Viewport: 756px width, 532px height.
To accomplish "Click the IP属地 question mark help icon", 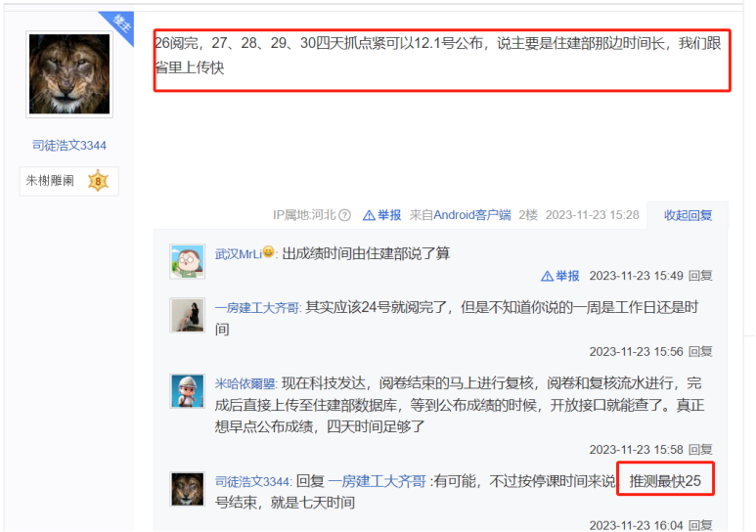I will point(344,215).
